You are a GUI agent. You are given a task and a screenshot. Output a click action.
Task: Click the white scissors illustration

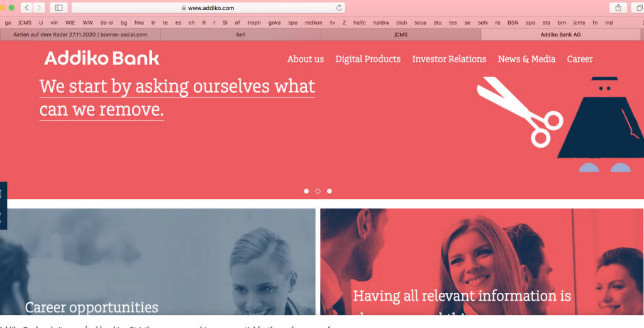pyautogui.click(x=519, y=112)
